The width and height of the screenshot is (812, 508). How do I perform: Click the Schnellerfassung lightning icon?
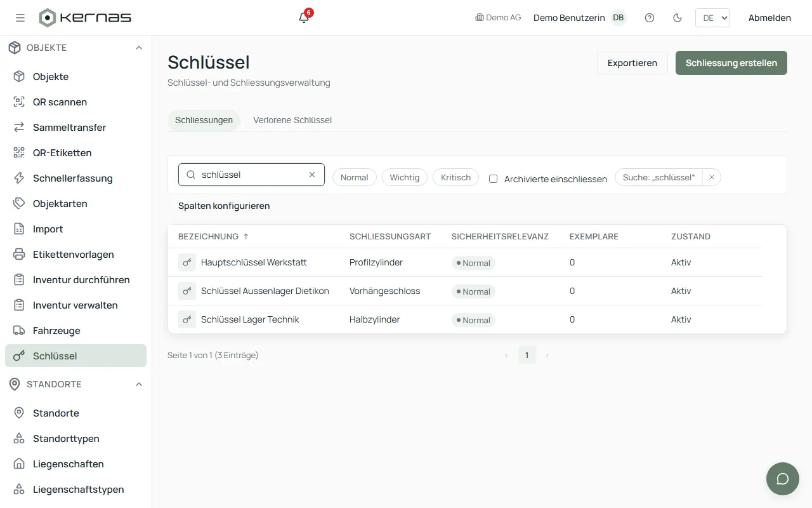[20, 178]
